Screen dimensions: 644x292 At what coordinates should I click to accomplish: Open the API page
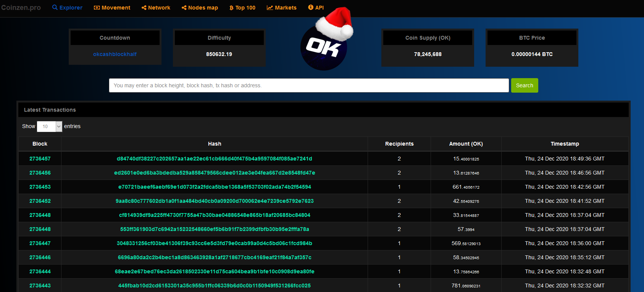[316, 8]
